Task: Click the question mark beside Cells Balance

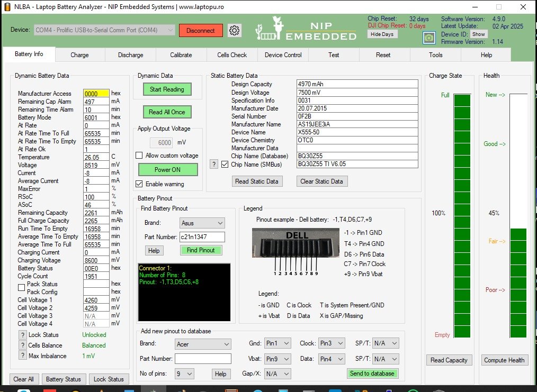Action: pos(23,345)
